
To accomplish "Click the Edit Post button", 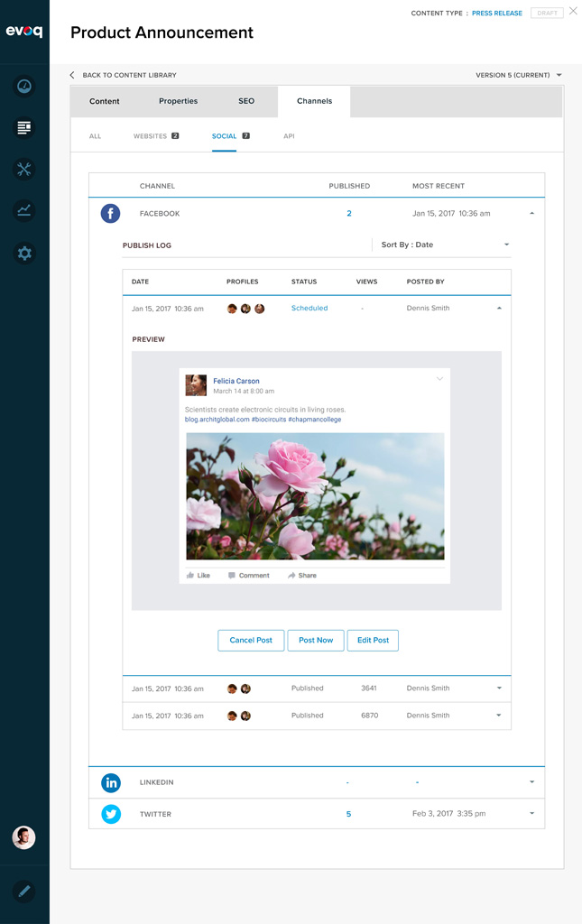I will 373,640.
